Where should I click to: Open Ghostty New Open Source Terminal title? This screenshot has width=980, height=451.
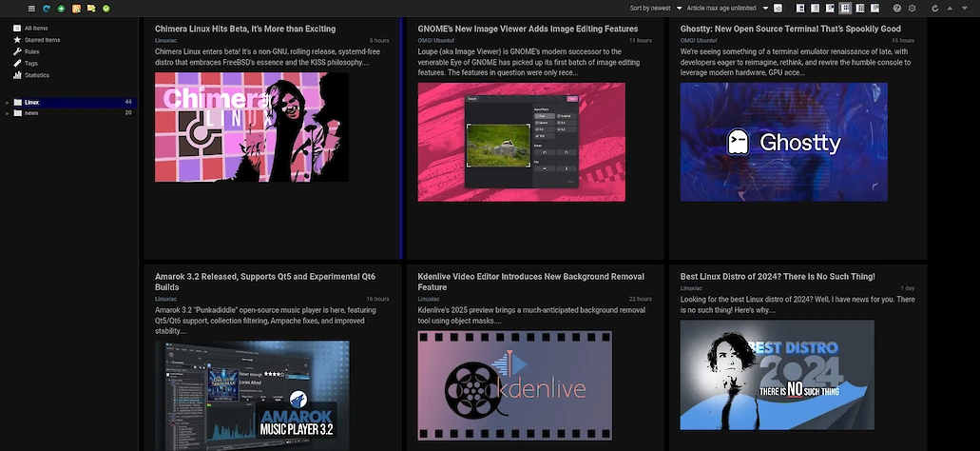point(791,29)
